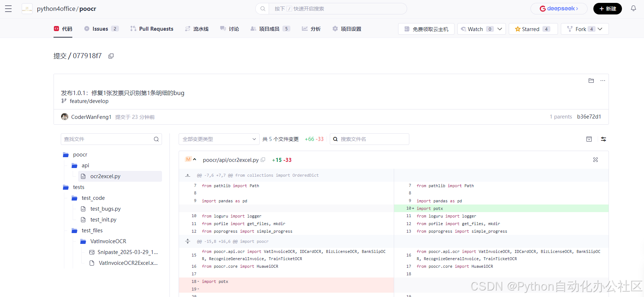Open the feature/develop branch link
Image resolution: width=644 pixels, height=297 pixels.
(89, 101)
